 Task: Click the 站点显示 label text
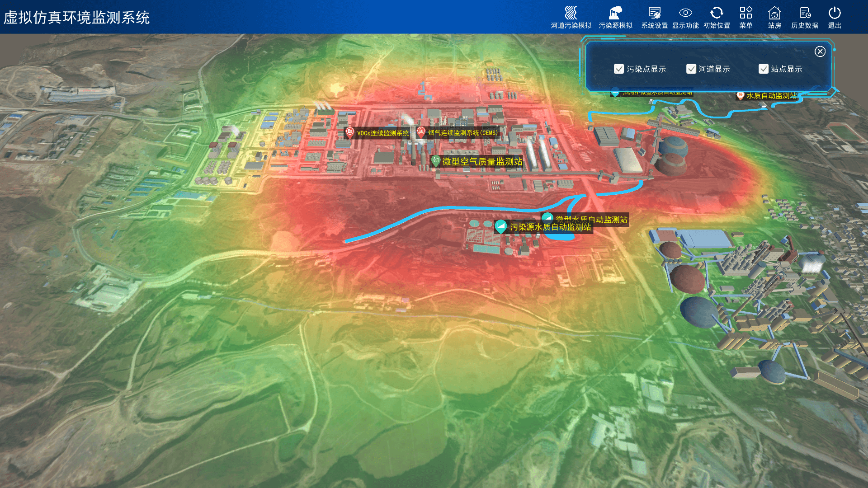pyautogui.click(x=786, y=69)
